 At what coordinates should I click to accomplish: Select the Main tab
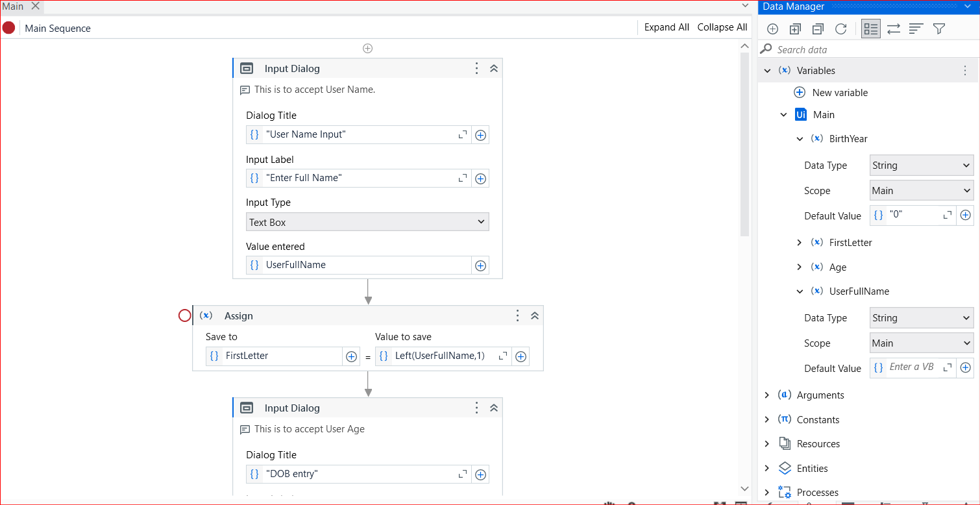[13, 6]
